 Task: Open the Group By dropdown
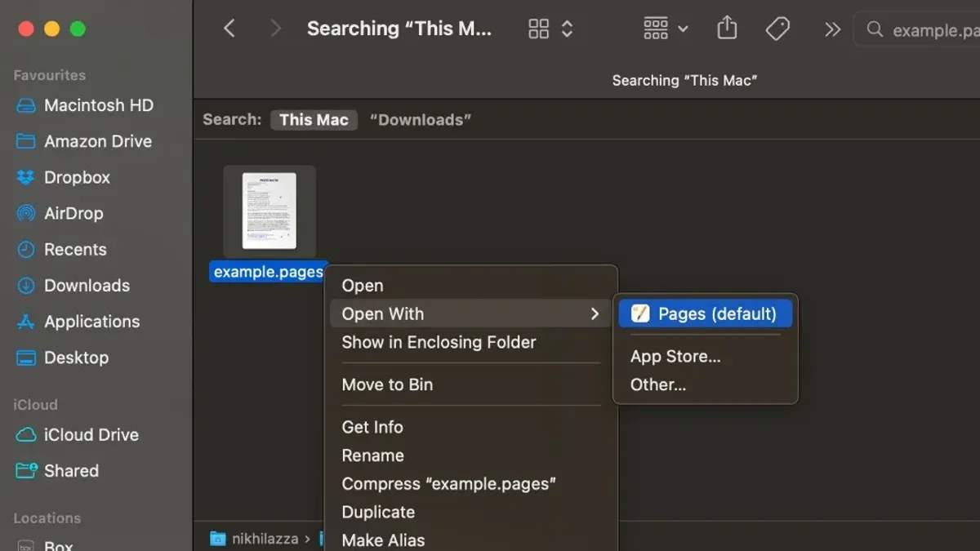pyautogui.click(x=666, y=29)
